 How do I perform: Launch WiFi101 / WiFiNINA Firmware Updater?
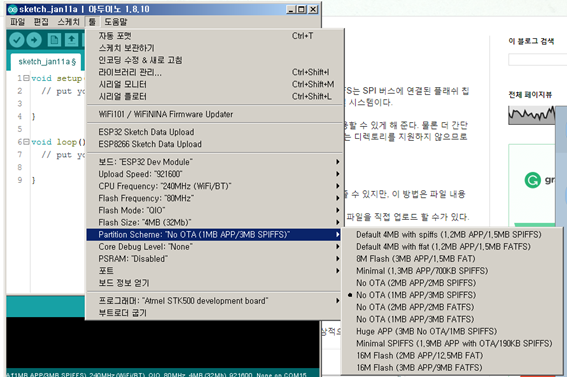click(x=215, y=114)
